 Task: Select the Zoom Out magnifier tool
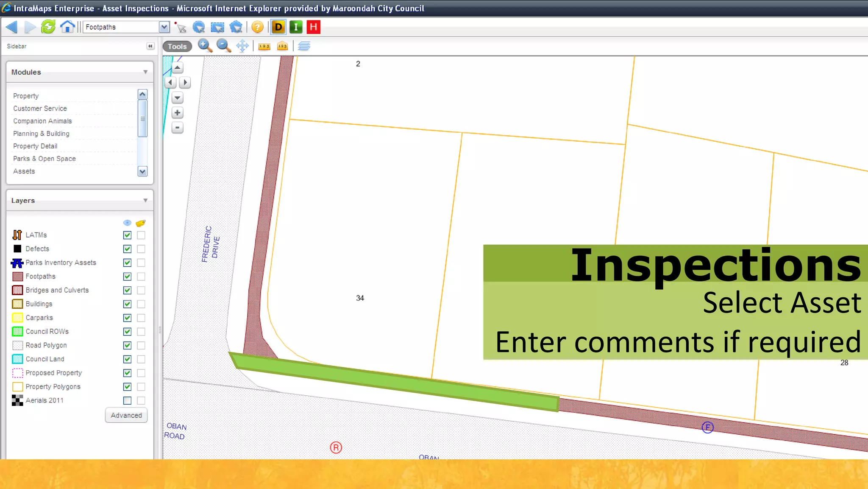point(223,46)
